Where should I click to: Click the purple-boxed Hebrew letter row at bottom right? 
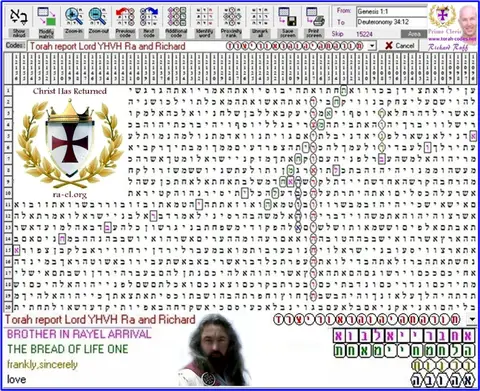(404, 336)
